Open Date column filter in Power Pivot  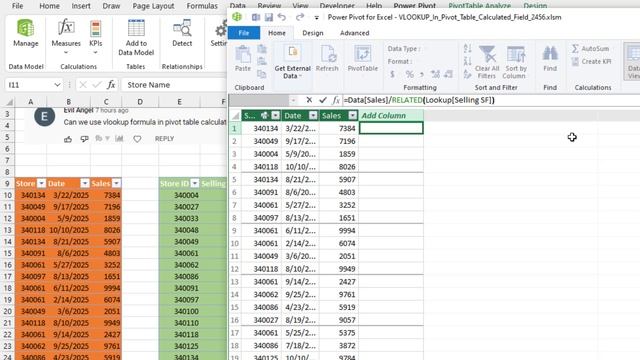coord(313,116)
